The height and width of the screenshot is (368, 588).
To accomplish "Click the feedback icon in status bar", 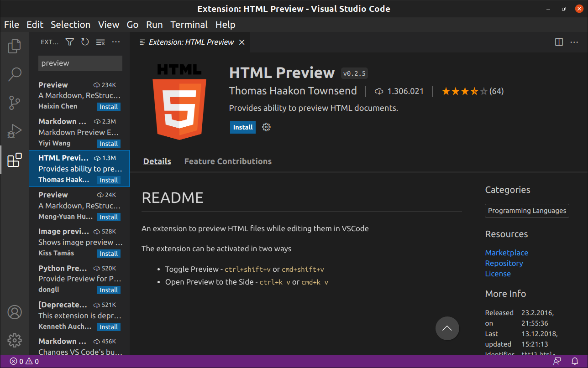I will coord(557,362).
